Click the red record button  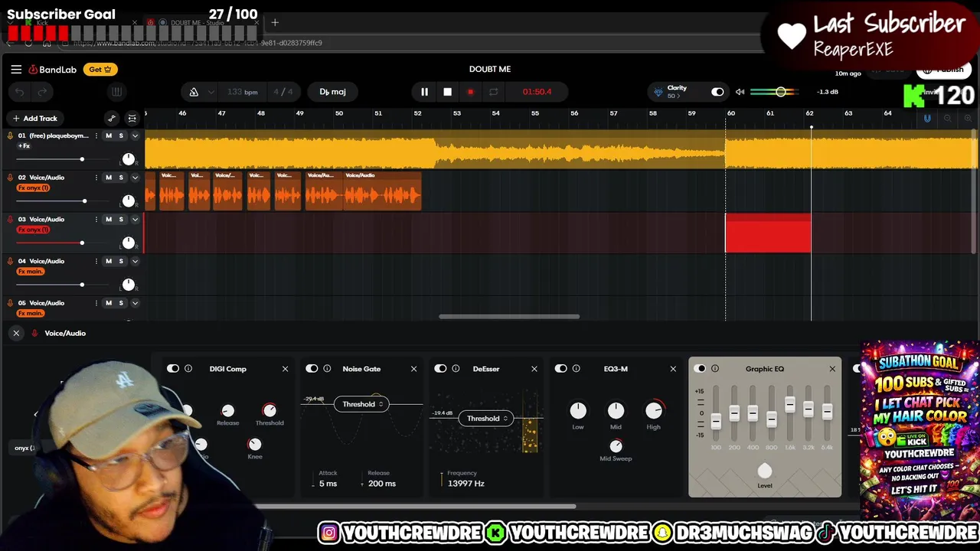pos(470,92)
